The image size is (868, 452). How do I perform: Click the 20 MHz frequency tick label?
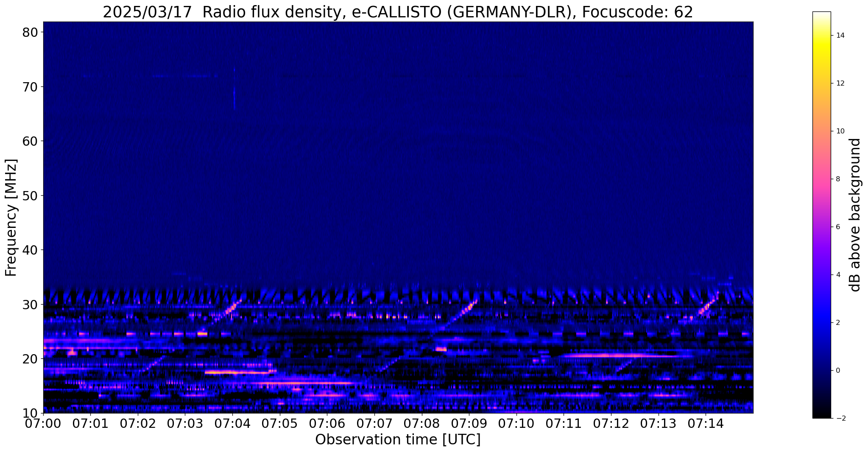click(x=30, y=359)
